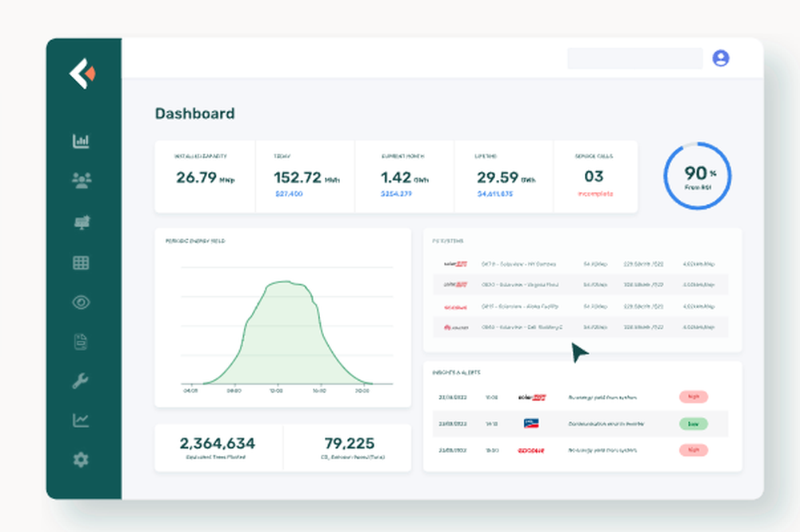Click the 12:00 label on chart axis
Viewport: 800px width, 532px height.
pos(276,390)
